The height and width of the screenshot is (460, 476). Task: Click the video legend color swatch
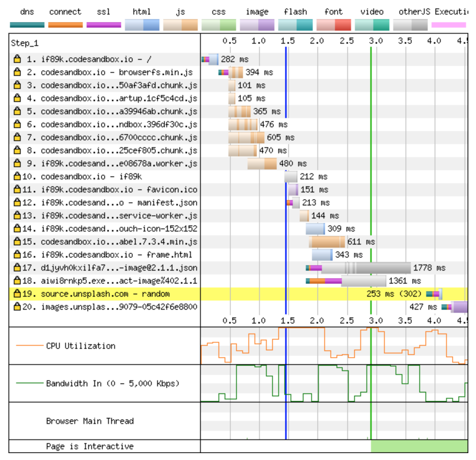click(x=371, y=25)
